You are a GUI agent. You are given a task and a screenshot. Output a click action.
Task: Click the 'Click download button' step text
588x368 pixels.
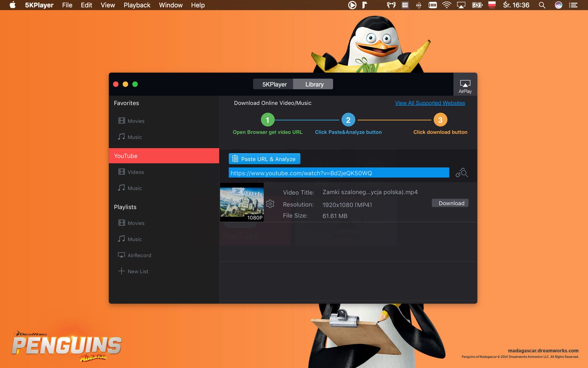click(440, 132)
